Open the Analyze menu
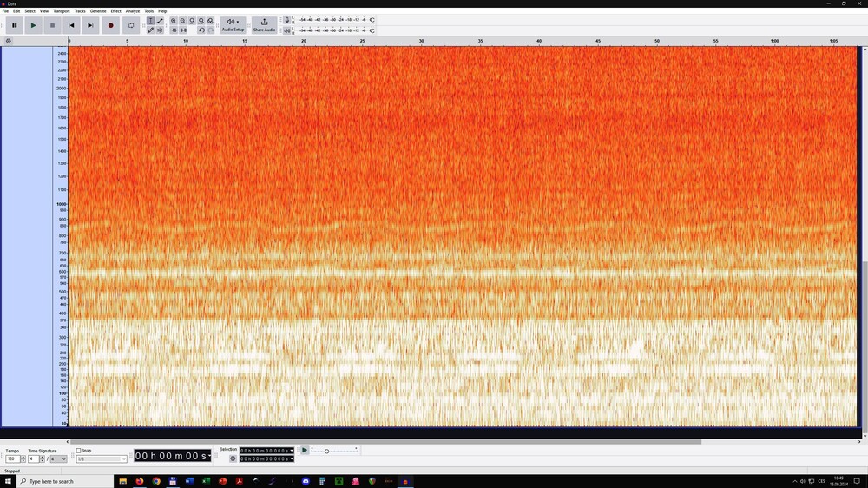The width and height of the screenshot is (868, 488). pos(133,11)
